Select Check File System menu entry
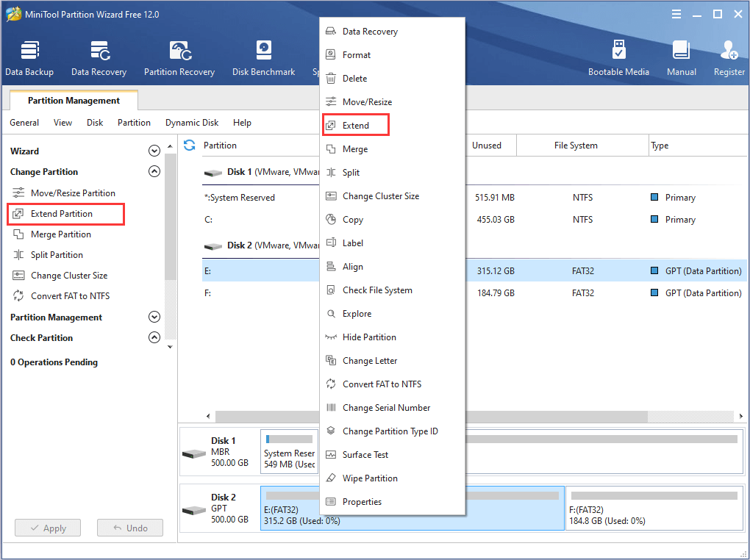Screen dimensions: 750x560 (392, 290)
